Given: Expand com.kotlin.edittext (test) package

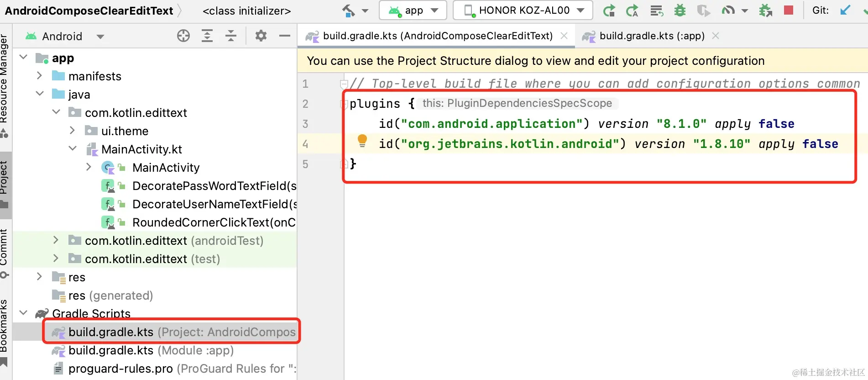Looking at the screenshot, I should point(56,259).
